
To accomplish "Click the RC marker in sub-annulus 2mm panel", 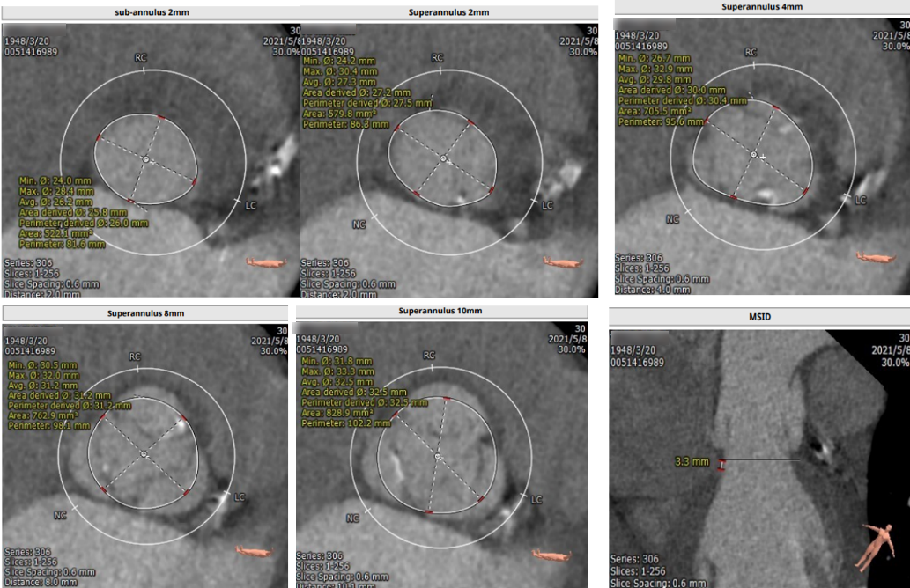I will tap(140, 58).
